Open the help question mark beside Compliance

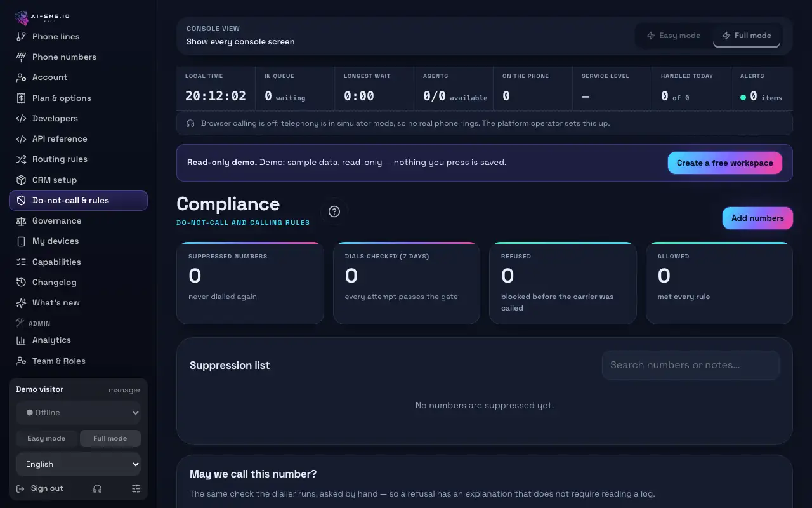pyautogui.click(x=334, y=211)
